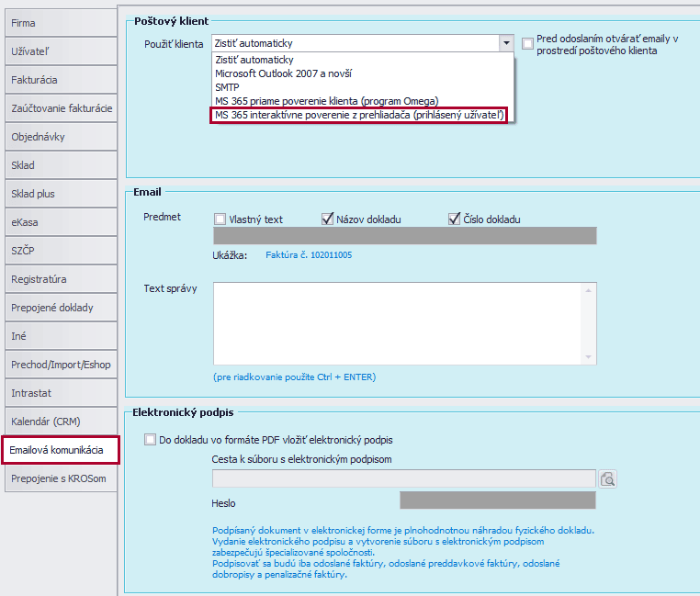
Task: Enable inserting electronic signature into PDF
Action: pyautogui.click(x=150, y=440)
